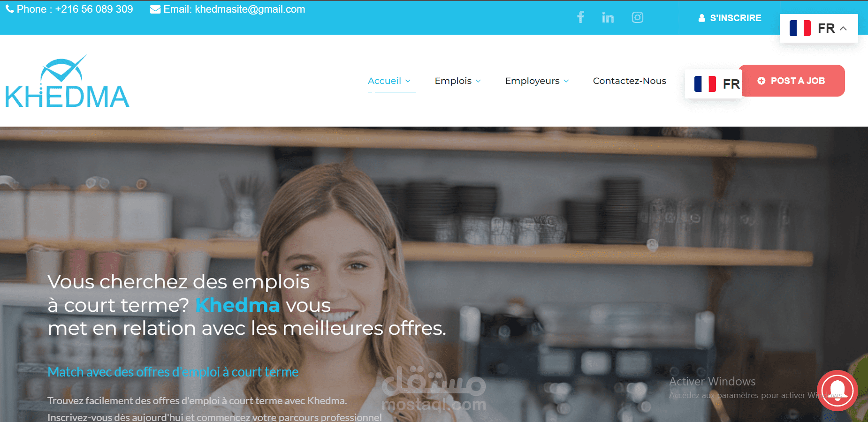Click the S'INSCRIRE link
The width and height of the screenshot is (868, 422).
[x=735, y=18]
